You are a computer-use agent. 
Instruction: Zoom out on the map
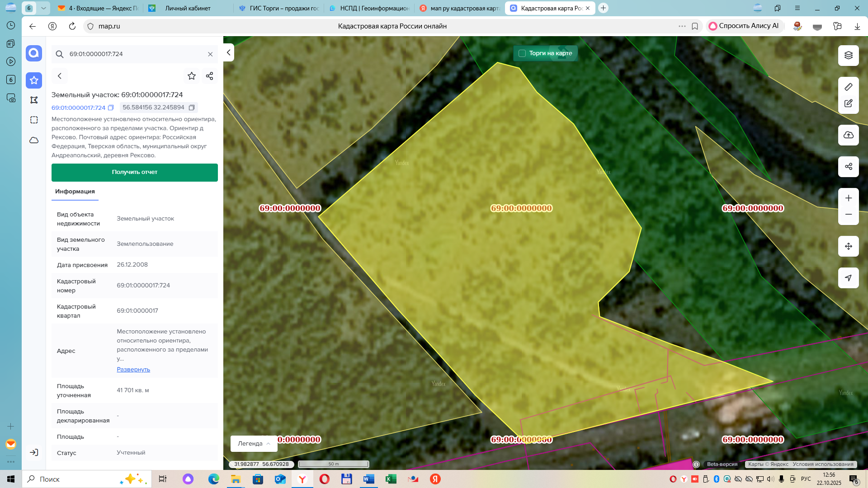(848, 215)
